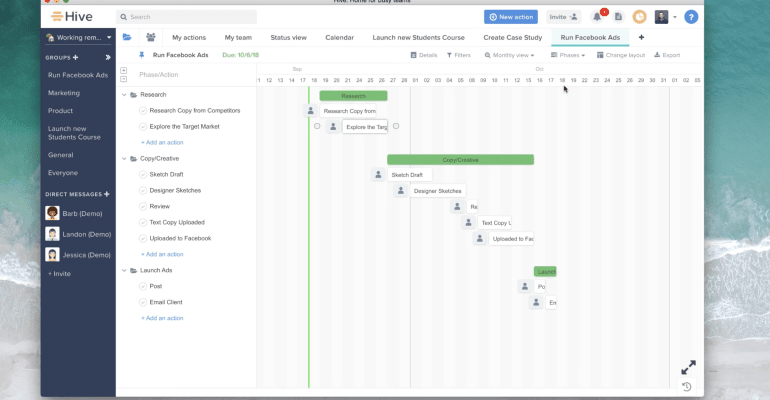Check off Designer Sketches action

143,190
